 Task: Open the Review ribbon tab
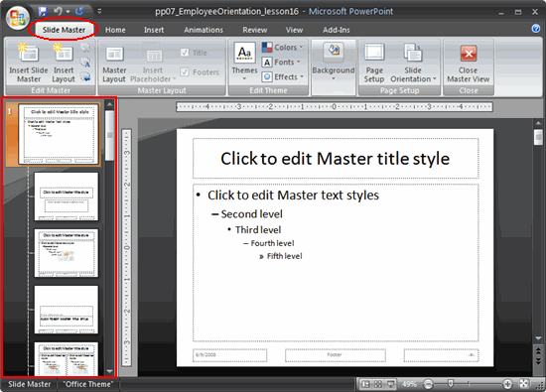click(255, 30)
